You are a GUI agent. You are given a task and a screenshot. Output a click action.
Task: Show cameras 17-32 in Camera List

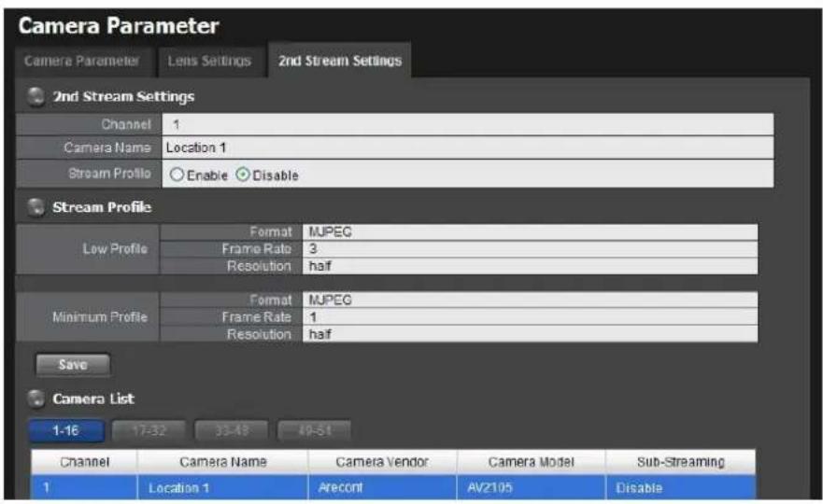(149, 430)
